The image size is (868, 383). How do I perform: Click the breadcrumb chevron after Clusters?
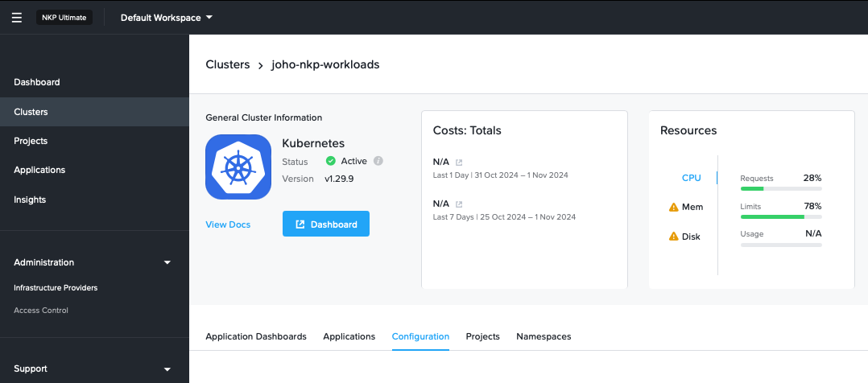(260, 65)
